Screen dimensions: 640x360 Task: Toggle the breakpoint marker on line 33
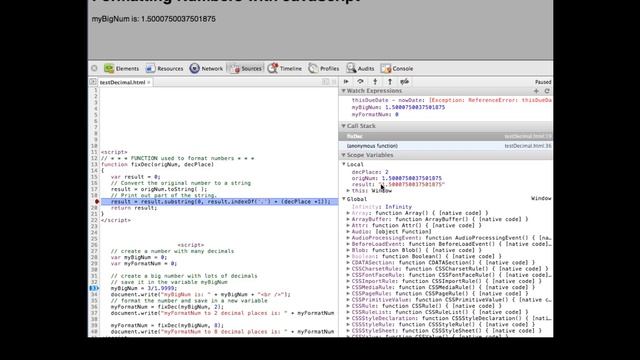(94, 288)
